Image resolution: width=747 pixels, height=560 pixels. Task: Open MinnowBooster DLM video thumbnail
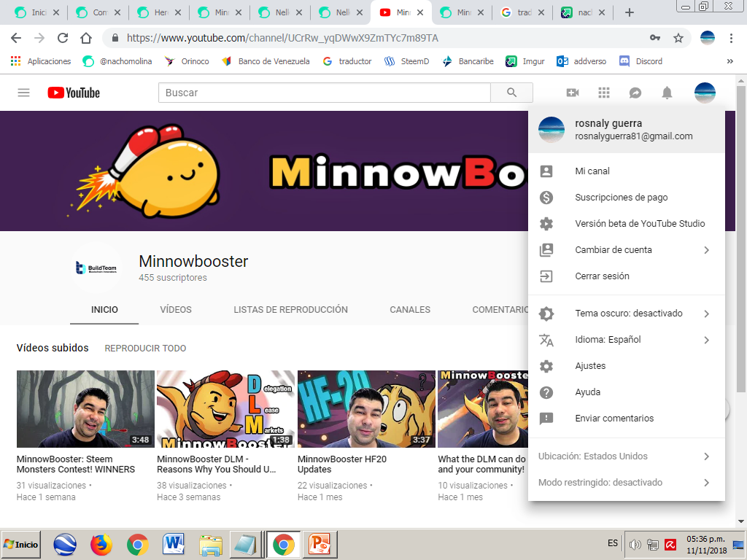coord(226,409)
